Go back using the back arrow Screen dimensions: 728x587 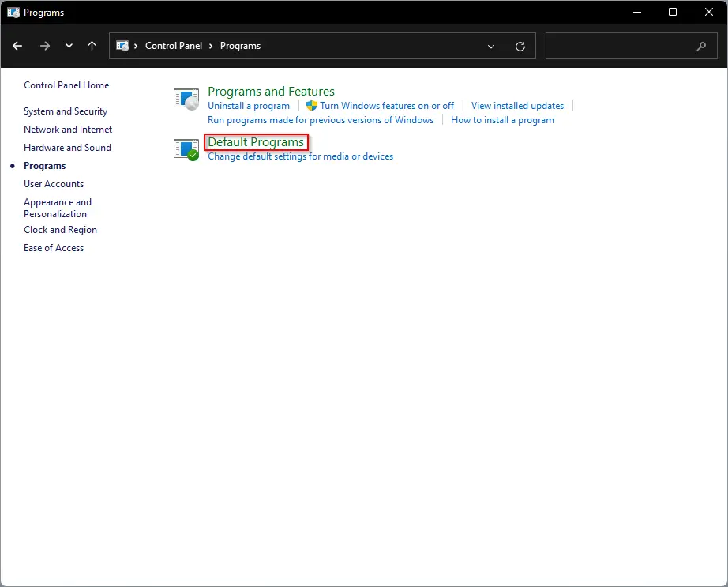(17, 46)
